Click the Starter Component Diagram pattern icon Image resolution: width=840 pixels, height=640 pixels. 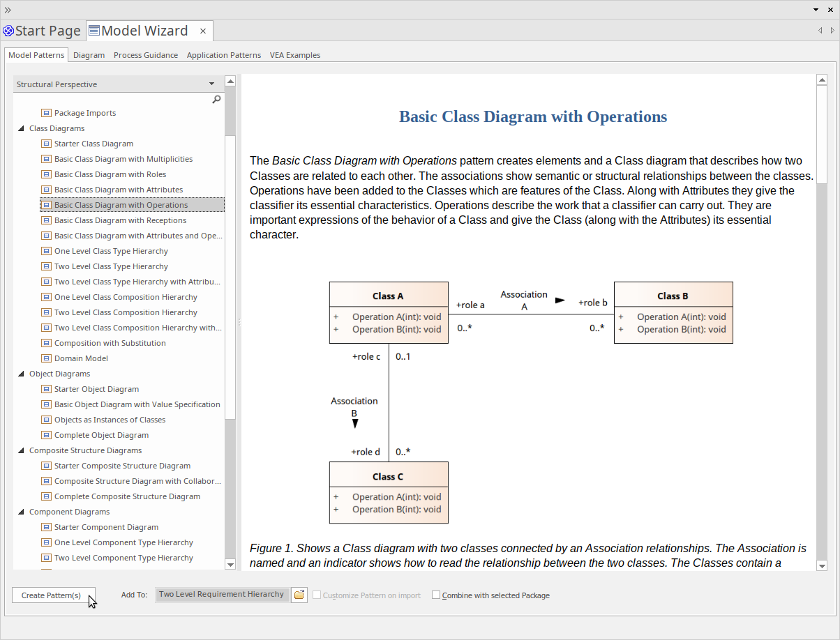coord(46,527)
